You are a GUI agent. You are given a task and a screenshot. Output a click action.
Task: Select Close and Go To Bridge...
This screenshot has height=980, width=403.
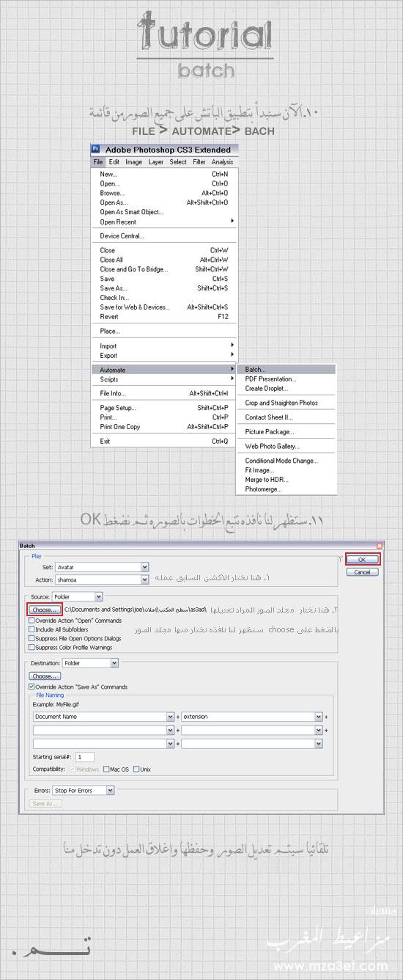pos(164,269)
